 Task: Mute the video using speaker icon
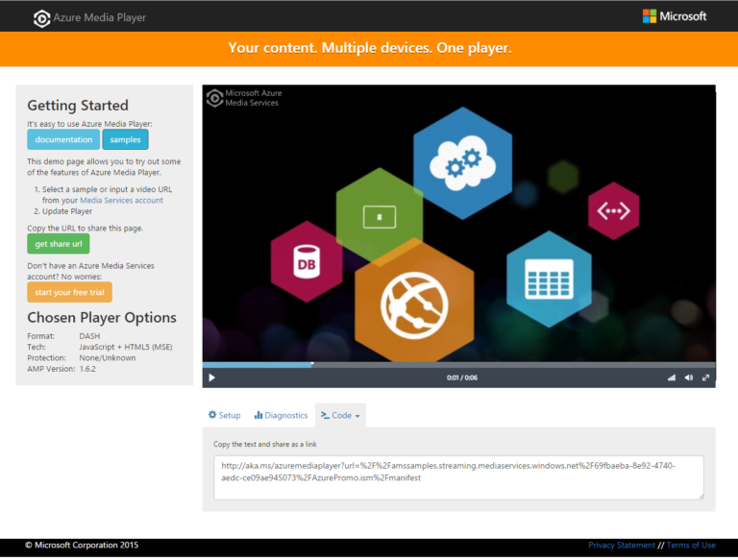pyautogui.click(x=689, y=377)
